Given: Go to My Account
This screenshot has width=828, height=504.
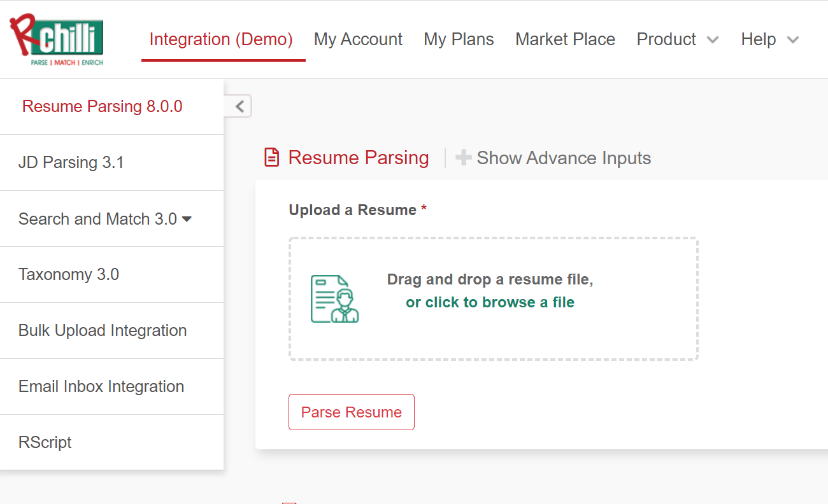Looking at the screenshot, I should (x=358, y=39).
